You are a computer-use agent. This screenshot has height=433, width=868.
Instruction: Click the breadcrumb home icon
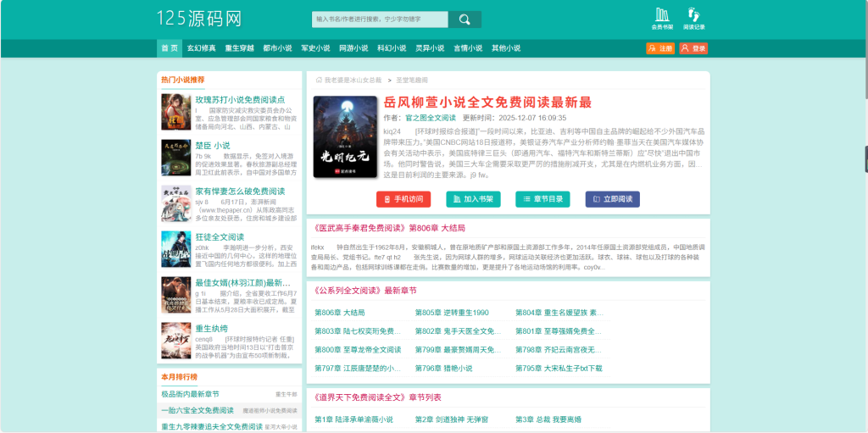click(x=319, y=80)
